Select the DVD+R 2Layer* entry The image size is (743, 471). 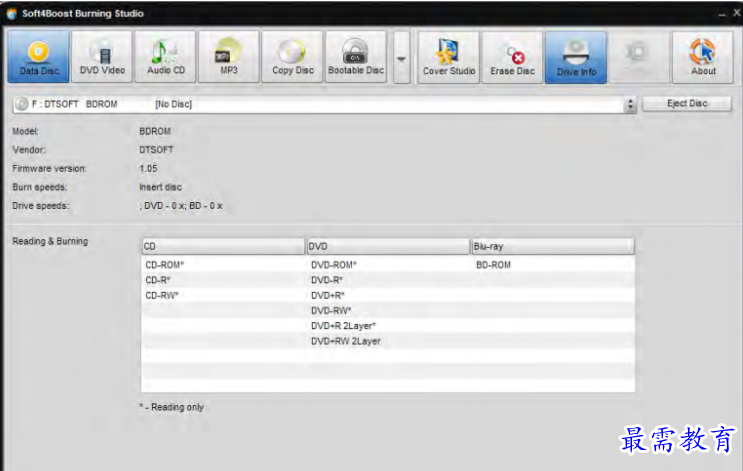(x=343, y=326)
